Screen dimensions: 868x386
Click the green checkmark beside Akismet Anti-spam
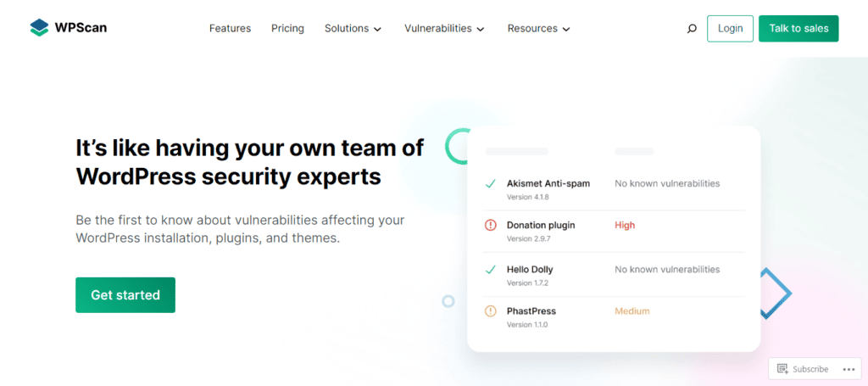click(x=490, y=183)
